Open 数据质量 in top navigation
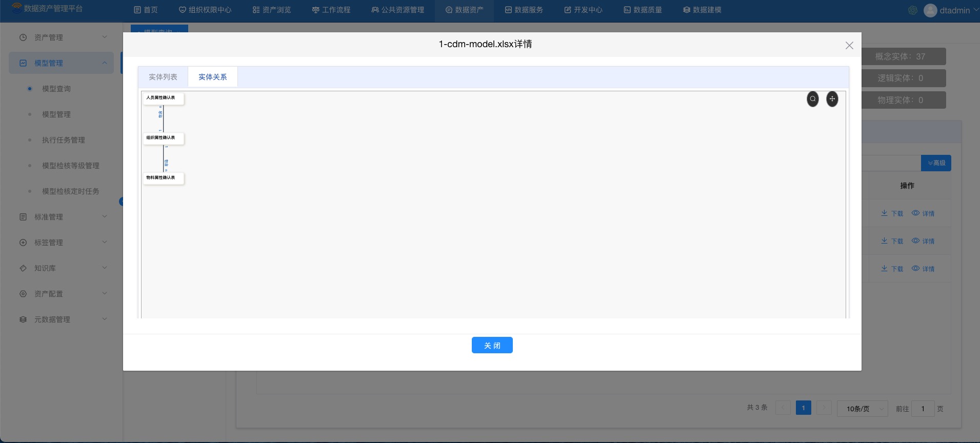Image resolution: width=980 pixels, height=443 pixels. [643, 10]
